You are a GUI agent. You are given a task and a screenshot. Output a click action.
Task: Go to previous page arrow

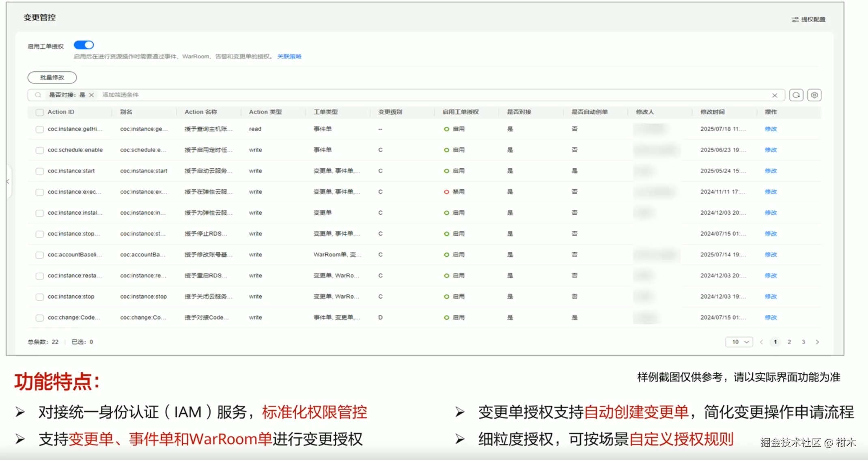point(761,342)
